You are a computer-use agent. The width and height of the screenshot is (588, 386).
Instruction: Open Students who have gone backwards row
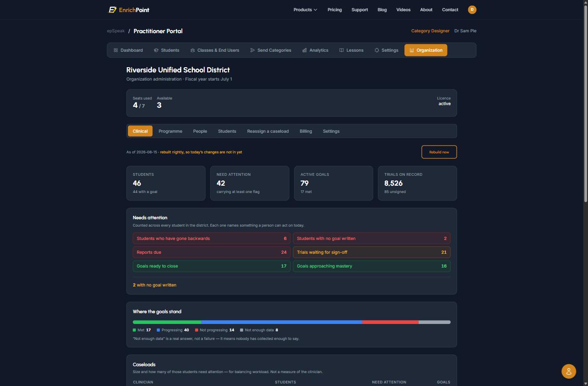(212, 238)
